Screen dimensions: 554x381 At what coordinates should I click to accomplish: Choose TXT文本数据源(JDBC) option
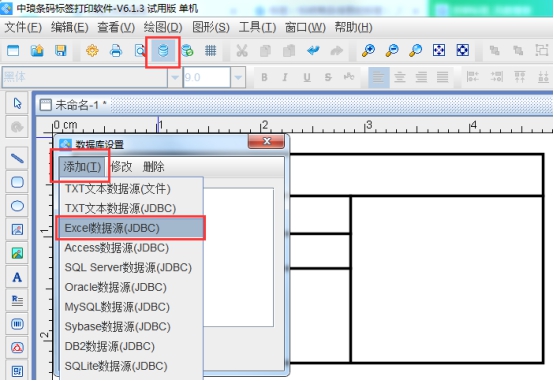[x=131, y=208]
